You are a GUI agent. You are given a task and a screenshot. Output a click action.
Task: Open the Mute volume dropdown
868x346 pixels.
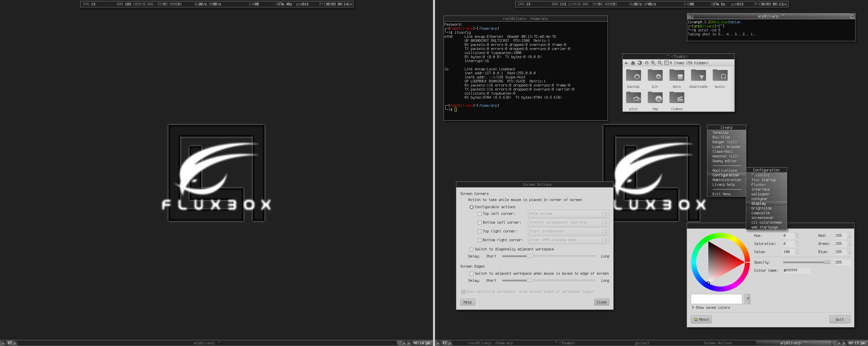(x=568, y=214)
